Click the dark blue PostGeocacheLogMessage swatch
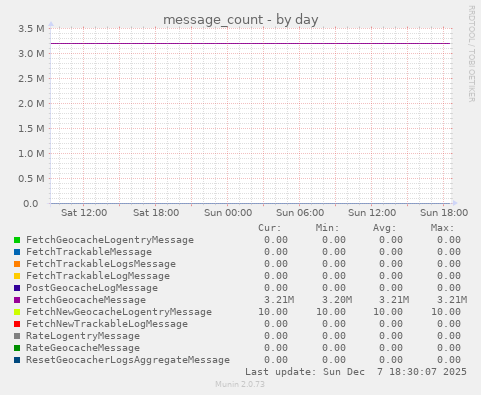481x395 pixels. point(17,288)
